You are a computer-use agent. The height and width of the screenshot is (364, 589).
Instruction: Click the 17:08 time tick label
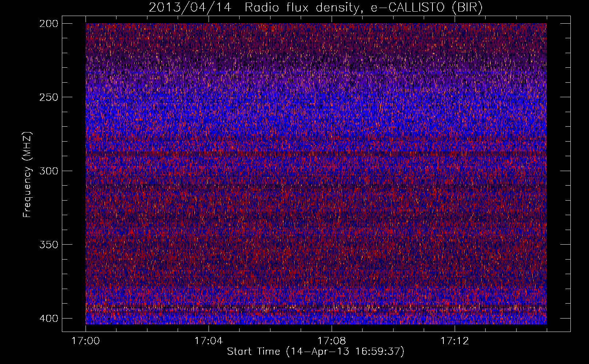click(332, 341)
